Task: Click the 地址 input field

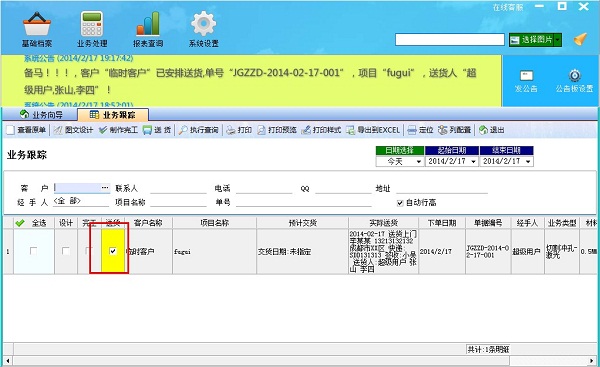Action: (442, 188)
